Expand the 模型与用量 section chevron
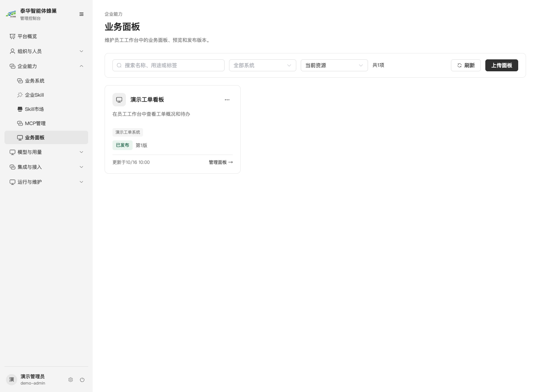 [81, 152]
